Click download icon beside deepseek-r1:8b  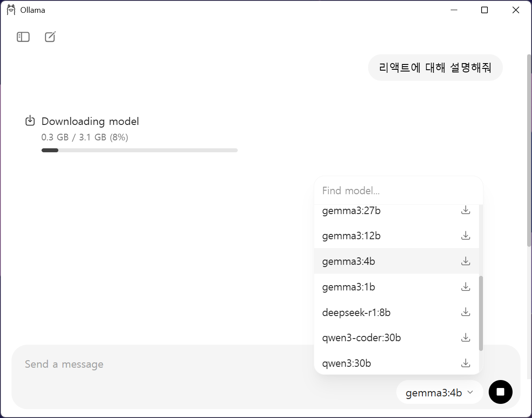click(465, 313)
